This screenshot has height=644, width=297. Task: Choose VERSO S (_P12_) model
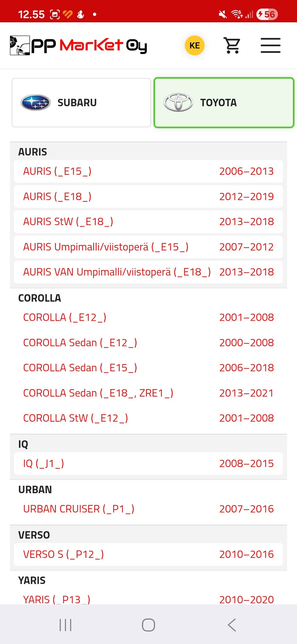click(x=148, y=554)
